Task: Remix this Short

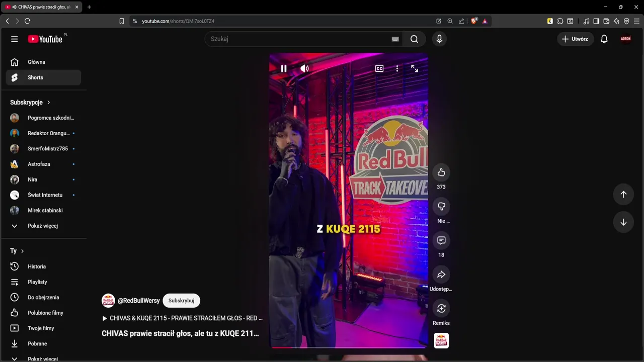Action: pos(441,308)
